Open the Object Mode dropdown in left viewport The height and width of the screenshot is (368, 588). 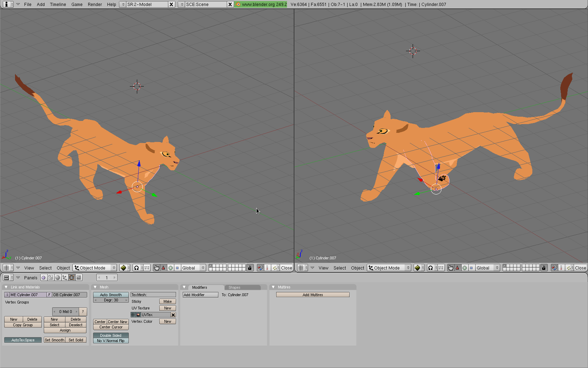tap(94, 268)
